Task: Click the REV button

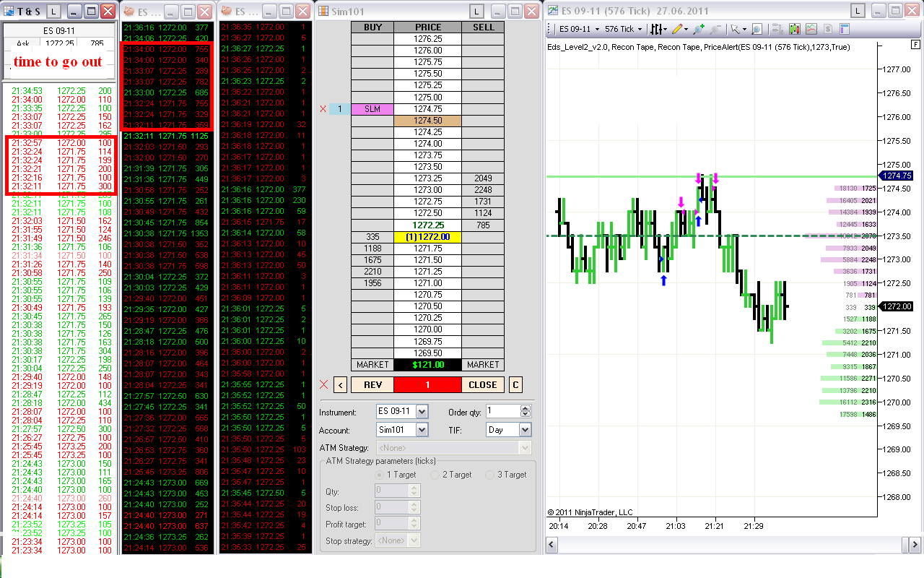Action: (x=372, y=384)
